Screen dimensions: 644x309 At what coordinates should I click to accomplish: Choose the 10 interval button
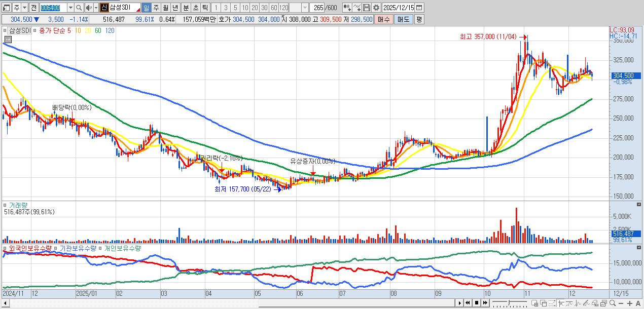click(244, 8)
